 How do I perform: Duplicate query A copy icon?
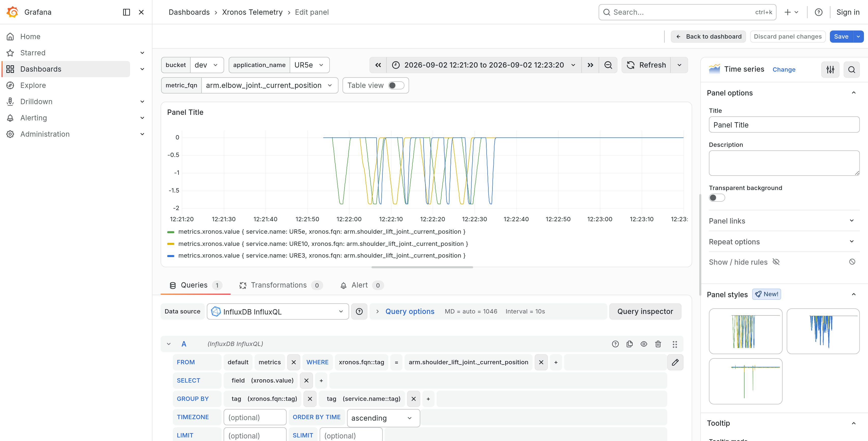[x=629, y=344]
